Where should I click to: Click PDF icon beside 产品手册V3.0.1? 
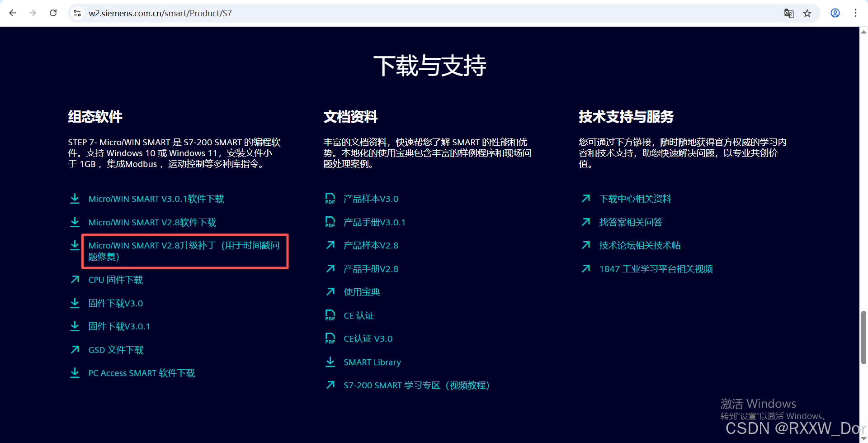(330, 222)
